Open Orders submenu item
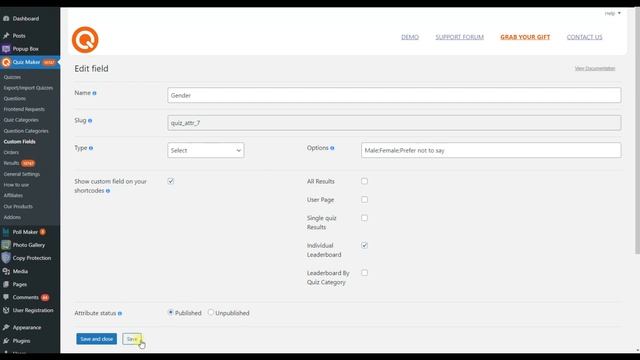 [11, 152]
